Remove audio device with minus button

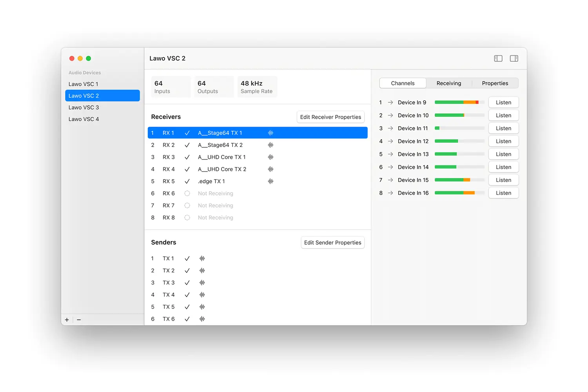pyautogui.click(x=79, y=320)
